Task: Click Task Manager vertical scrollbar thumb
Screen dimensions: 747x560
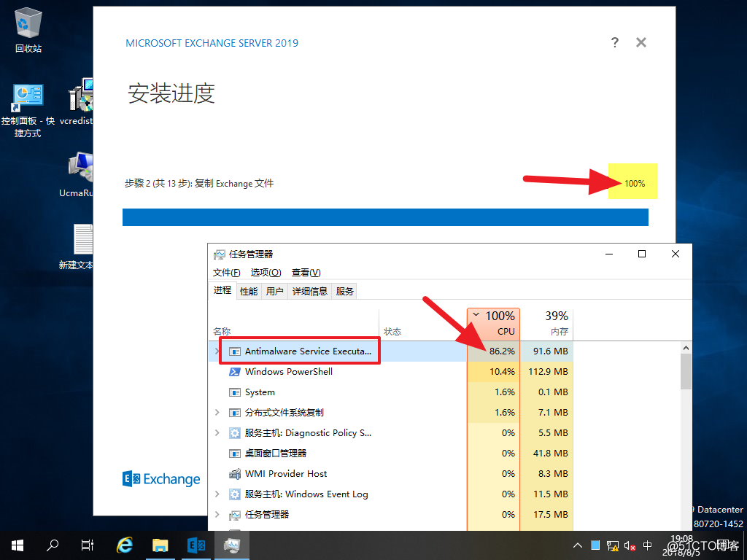Action: point(686,372)
